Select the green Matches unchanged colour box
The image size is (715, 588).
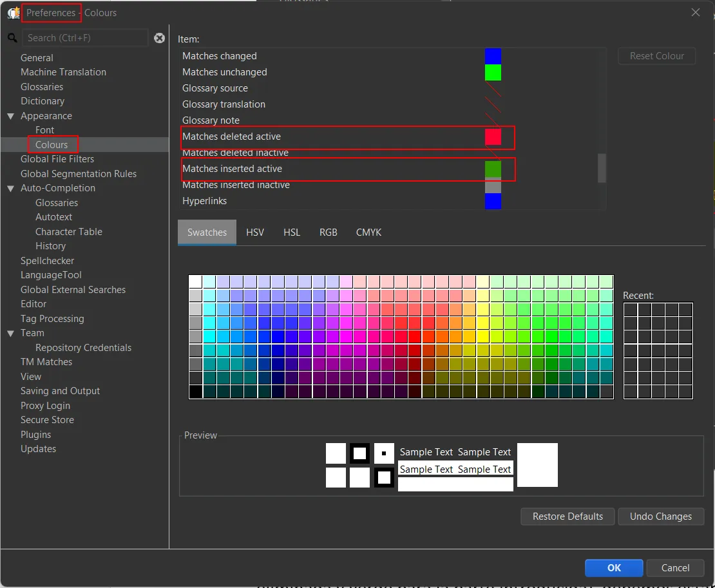[493, 72]
